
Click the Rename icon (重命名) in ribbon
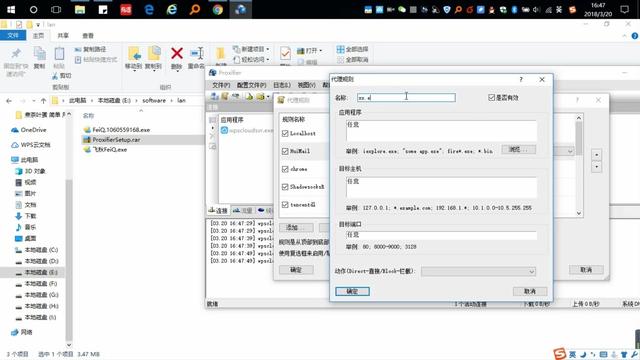(197, 53)
